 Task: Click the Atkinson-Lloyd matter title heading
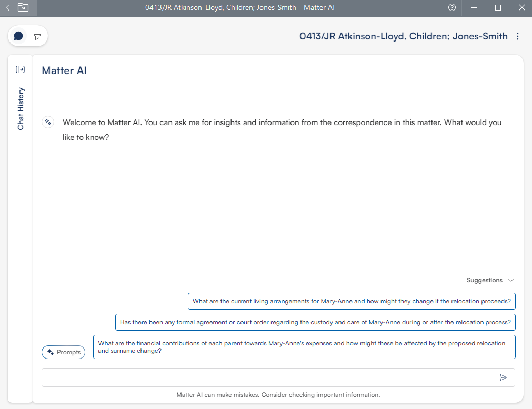pyautogui.click(x=403, y=36)
